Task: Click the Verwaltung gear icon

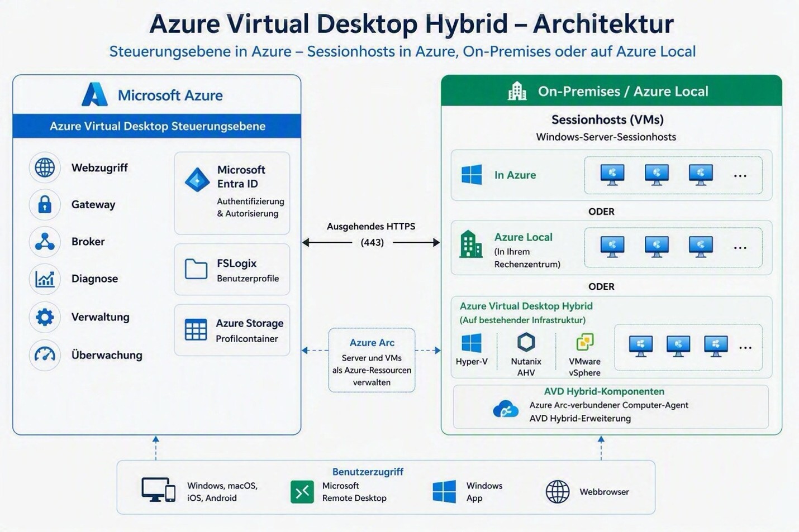Action: 45,317
